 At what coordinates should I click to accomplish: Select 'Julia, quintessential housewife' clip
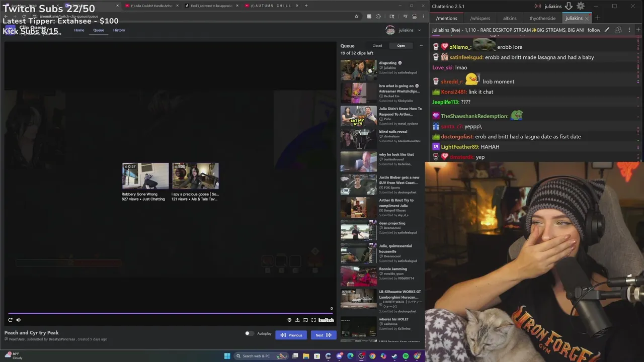click(381, 253)
